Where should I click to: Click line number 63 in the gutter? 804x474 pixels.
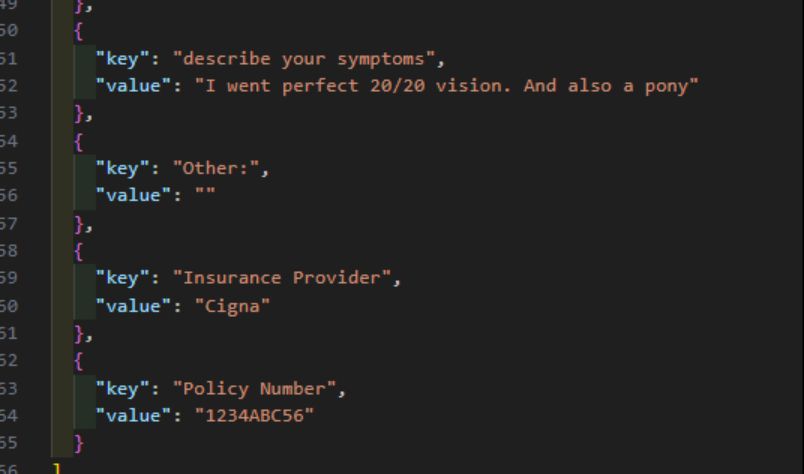[x=9, y=389]
